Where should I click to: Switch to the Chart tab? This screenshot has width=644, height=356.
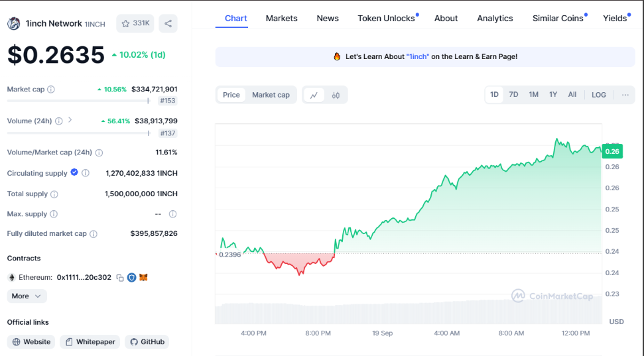(235, 19)
